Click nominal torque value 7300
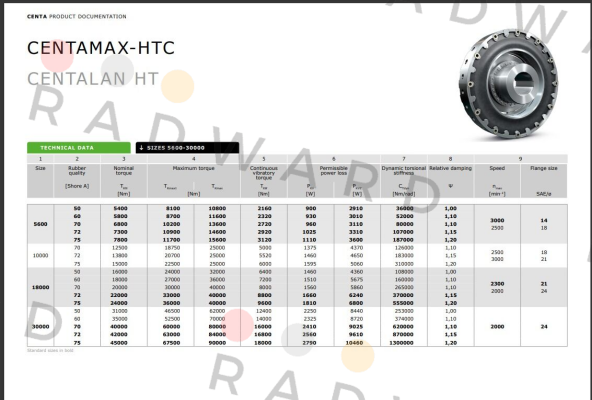Screen dimensions: 592x400 [120, 232]
